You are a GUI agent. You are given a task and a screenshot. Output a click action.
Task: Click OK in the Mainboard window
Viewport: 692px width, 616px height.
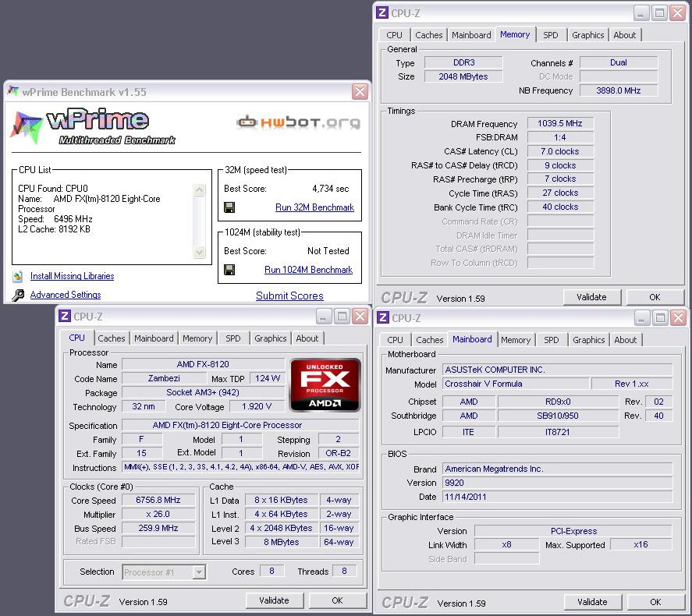(655, 602)
